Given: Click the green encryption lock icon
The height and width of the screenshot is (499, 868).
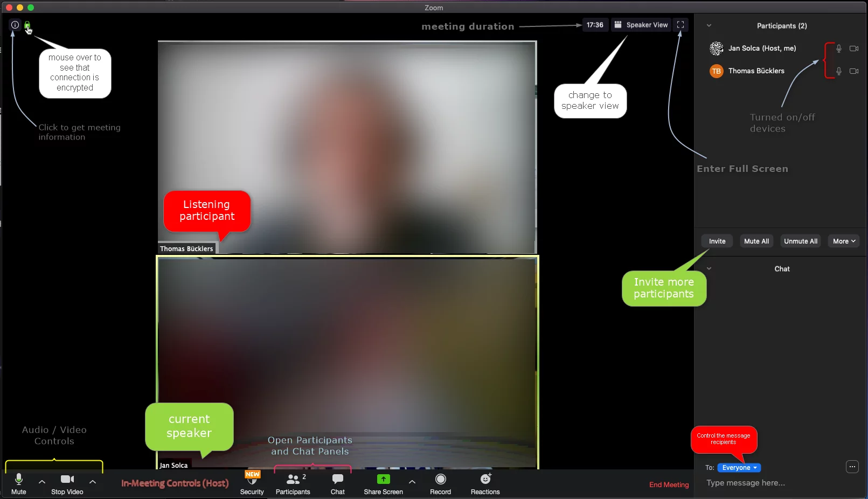Looking at the screenshot, I should pyautogui.click(x=27, y=25).
